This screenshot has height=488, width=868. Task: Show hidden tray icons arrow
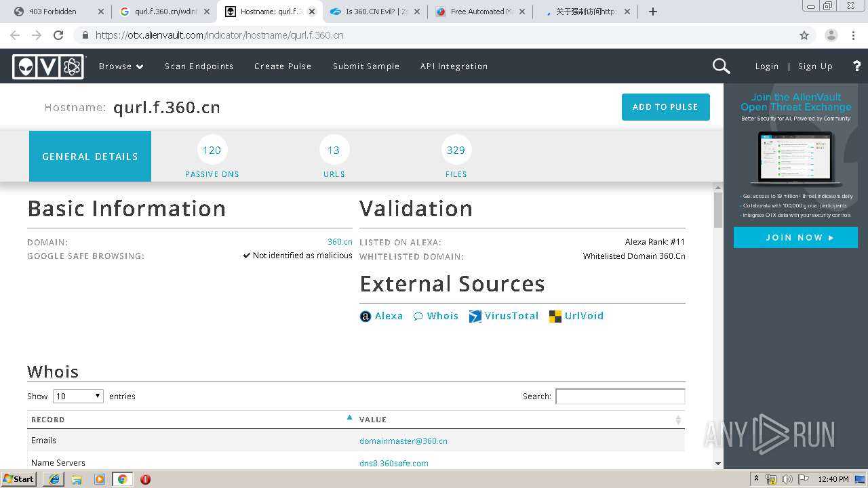coord(757,480)
